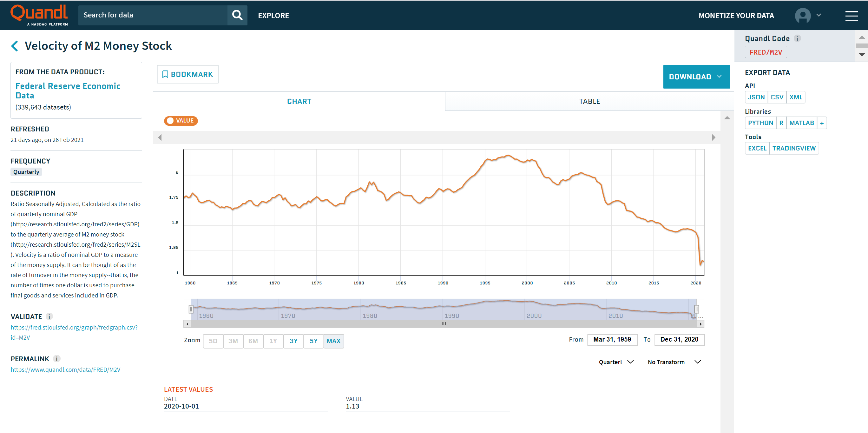Click the Quandl Code info icon
The height and width of the screenshot is (433, 868).
coord(797,38)
